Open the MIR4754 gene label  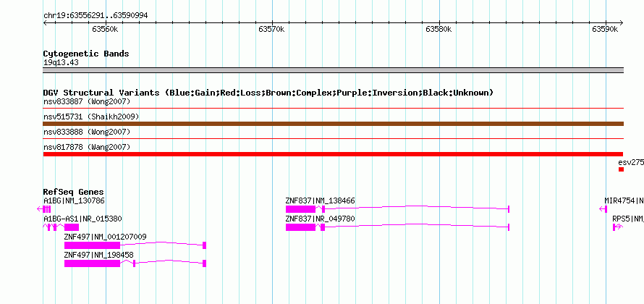[624, 201]
